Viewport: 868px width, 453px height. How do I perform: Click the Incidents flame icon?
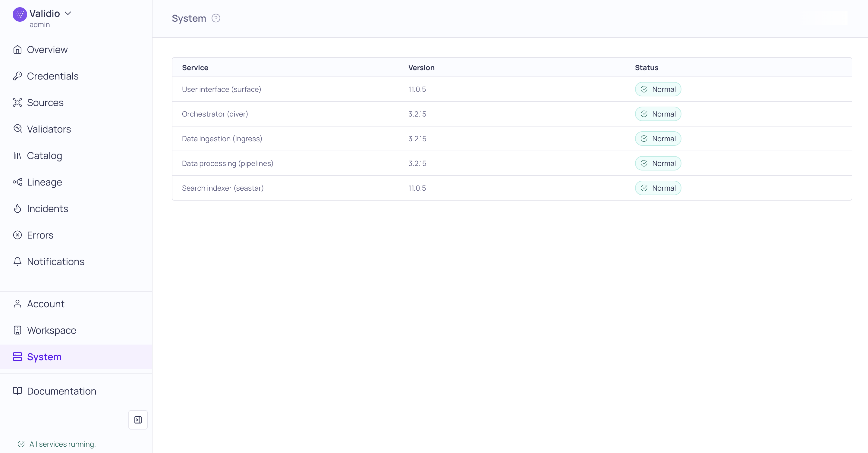click(17, 208)
